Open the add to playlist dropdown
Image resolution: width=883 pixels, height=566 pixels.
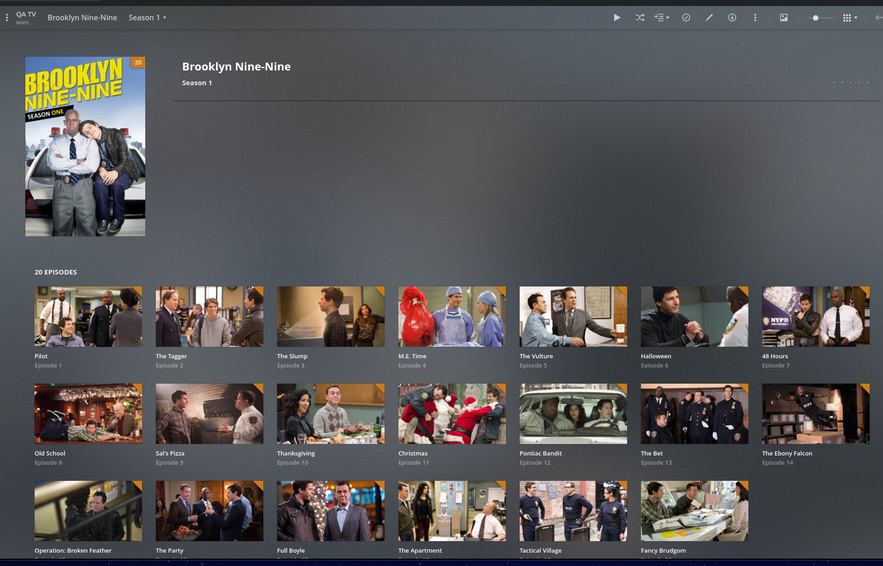click(662, 17)
